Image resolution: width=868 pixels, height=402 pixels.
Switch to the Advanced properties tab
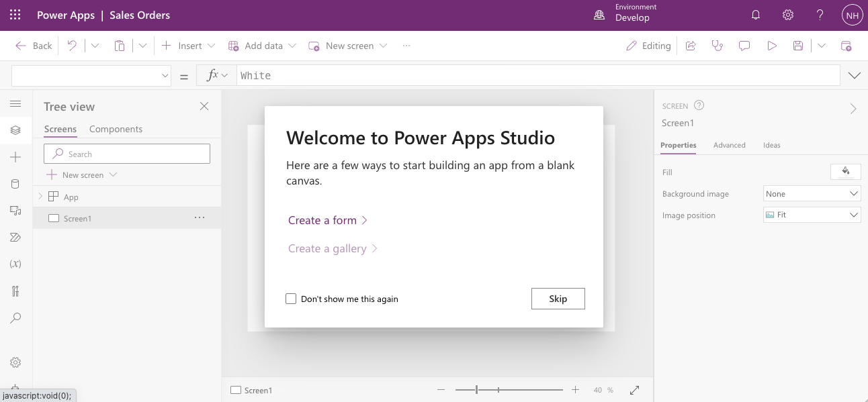729,145
